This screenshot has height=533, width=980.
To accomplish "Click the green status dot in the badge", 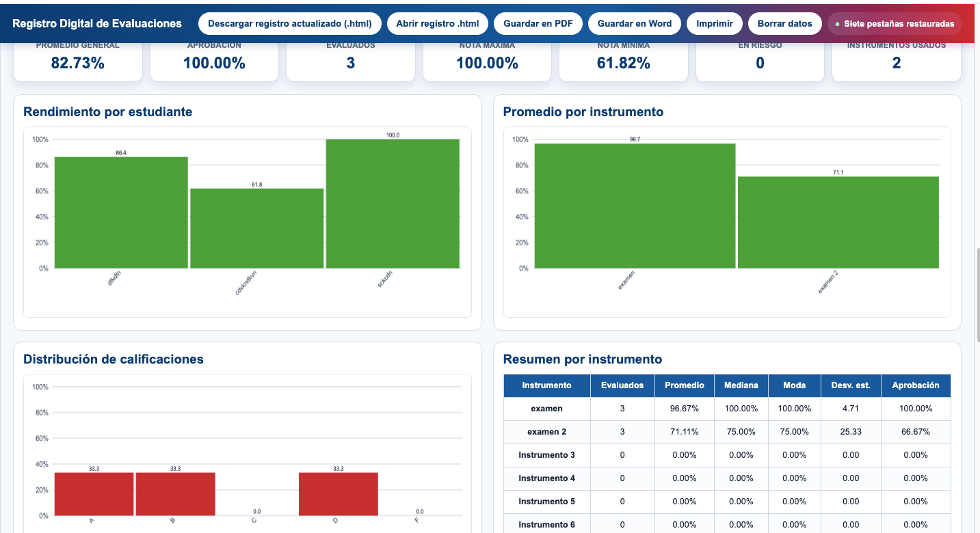I will point(838,24).
